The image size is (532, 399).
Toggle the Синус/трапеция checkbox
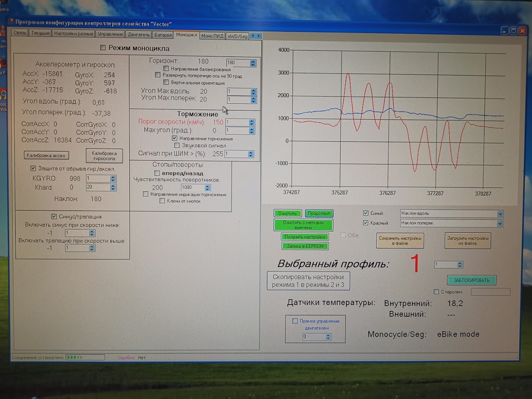[x=54, y=216]
